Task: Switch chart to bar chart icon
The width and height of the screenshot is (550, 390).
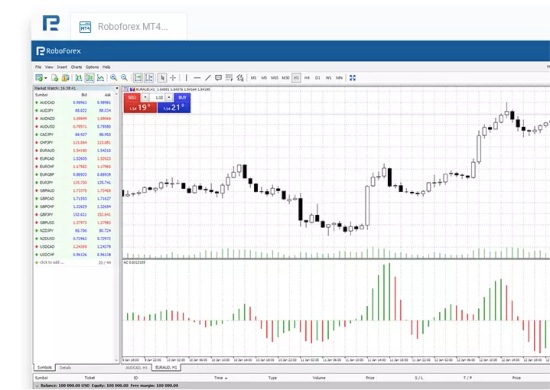Action: pyautogui.click(x=79, y=78)
